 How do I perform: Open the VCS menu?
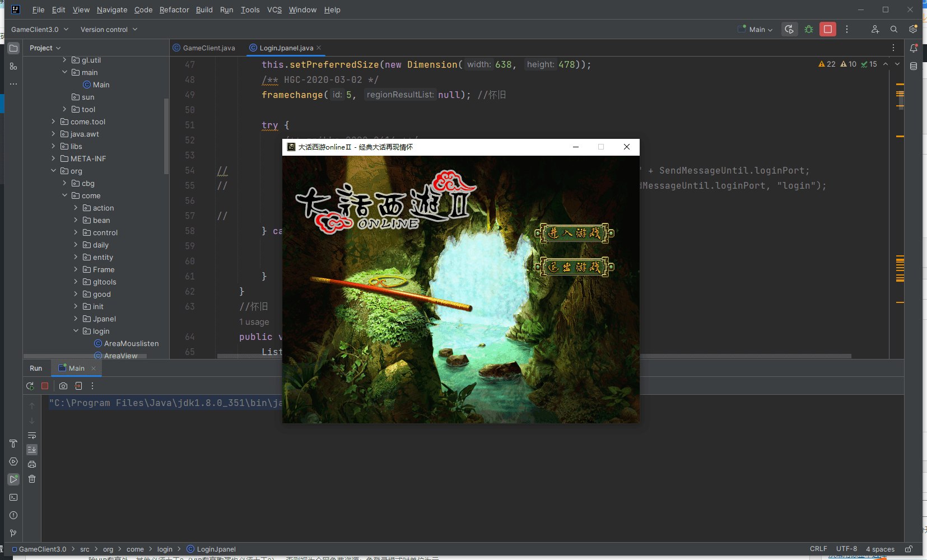274,10
